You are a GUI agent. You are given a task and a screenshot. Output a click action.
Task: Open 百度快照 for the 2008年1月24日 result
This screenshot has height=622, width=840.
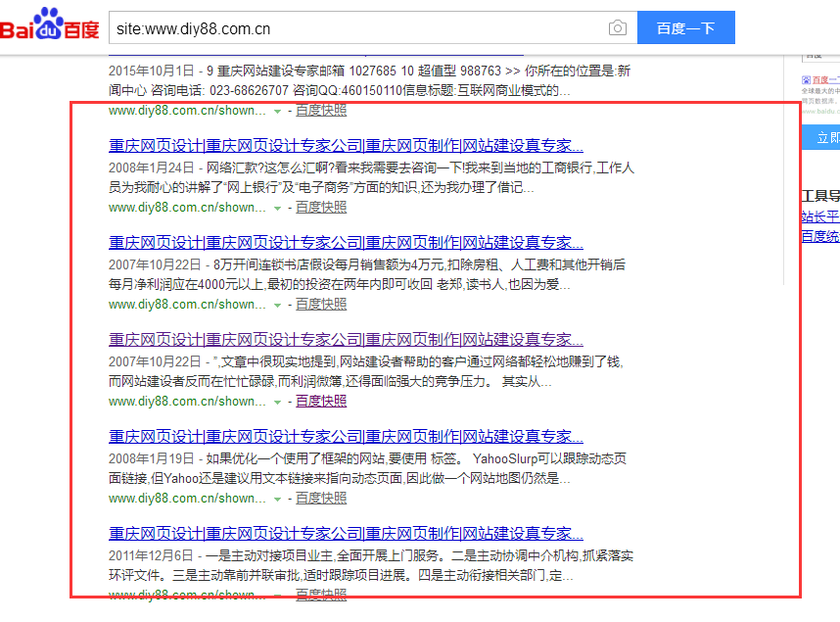(x=321, y=208)
